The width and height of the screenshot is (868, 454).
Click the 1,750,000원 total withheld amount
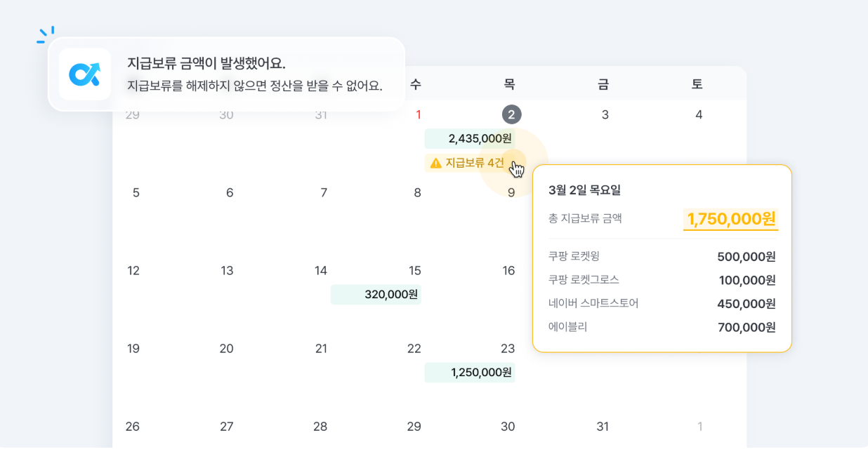[730, 219]
